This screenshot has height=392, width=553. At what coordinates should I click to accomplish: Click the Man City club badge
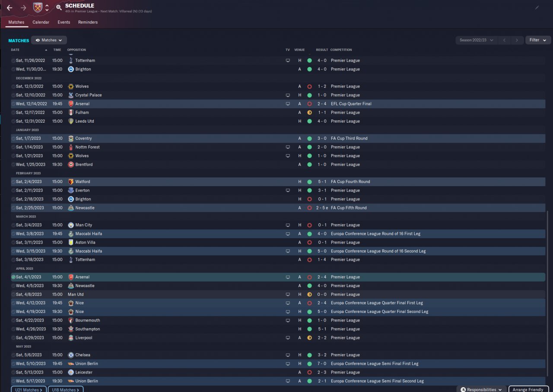71,225
